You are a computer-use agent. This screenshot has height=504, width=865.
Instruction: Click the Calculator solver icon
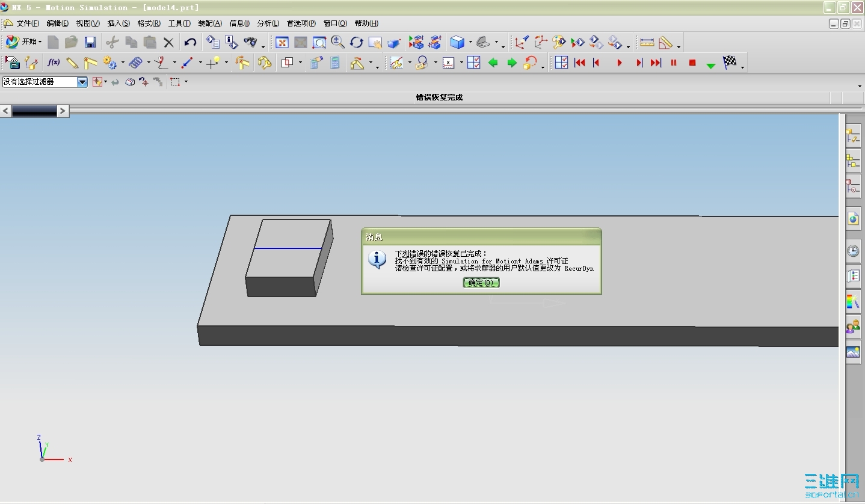click(x=335, y=63)
